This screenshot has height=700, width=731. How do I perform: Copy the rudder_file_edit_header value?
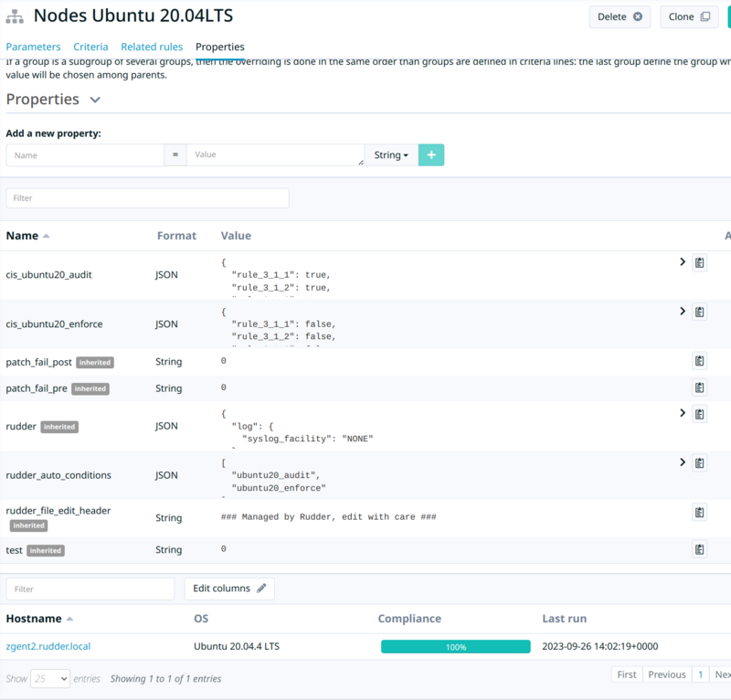pyautogui.click(x=699, y=513)
